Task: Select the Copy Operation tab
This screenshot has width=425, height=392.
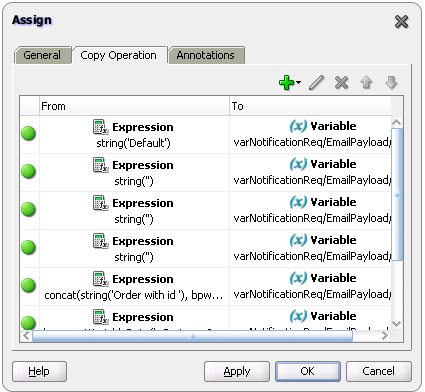Action: (119, 55)
